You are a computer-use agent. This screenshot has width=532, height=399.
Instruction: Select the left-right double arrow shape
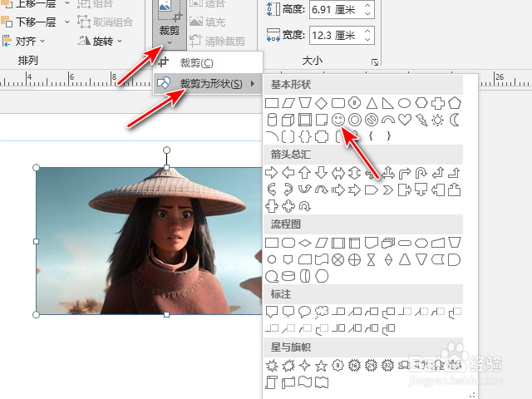click(337, 173)
